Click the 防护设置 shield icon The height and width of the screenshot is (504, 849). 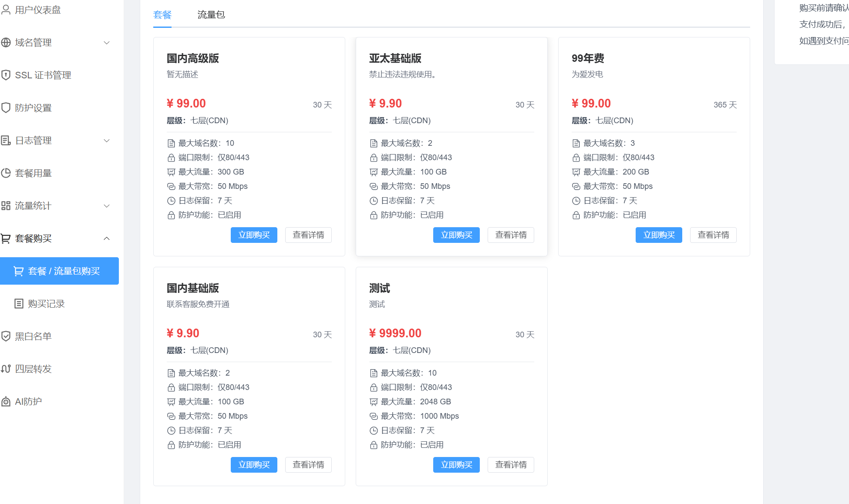click(6, 108)
